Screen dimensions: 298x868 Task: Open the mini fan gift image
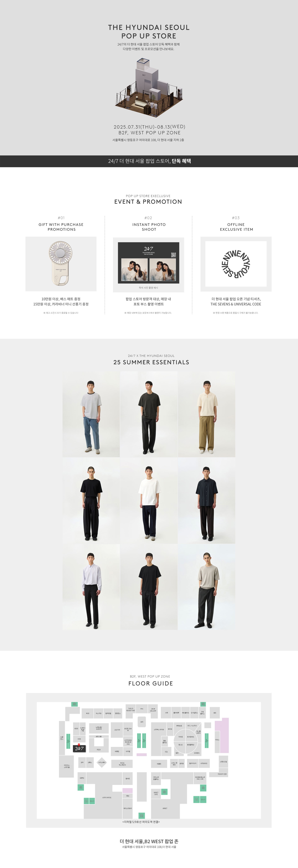(x=61, y=264)
